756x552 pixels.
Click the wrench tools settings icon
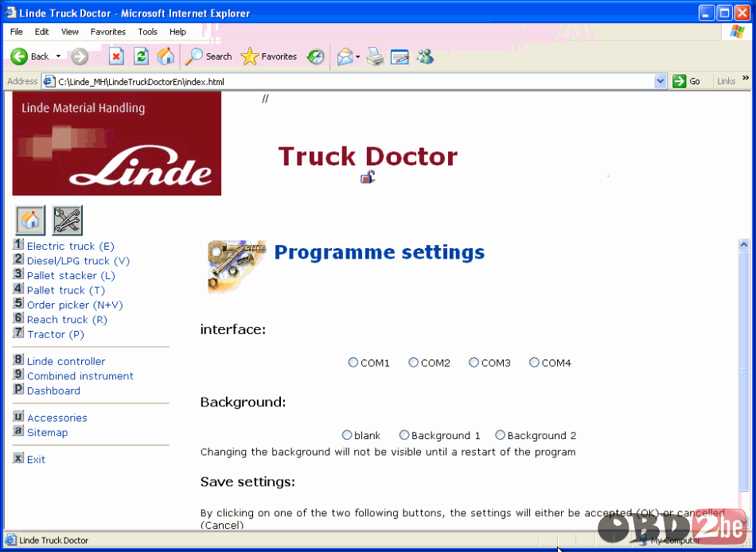[x=68, y=220]
